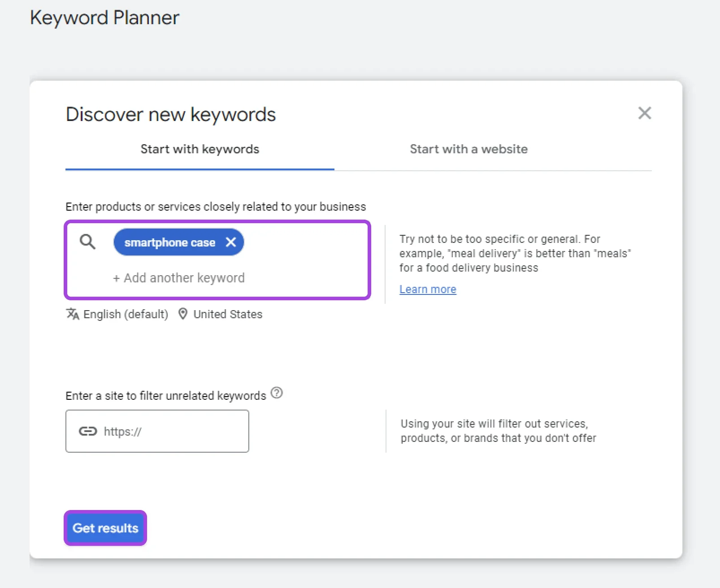Image resolution: width=720 pixels, height=588 pixels.
Task: Click 'Try not to be too specific' tip
Action: tap(515, 253)
